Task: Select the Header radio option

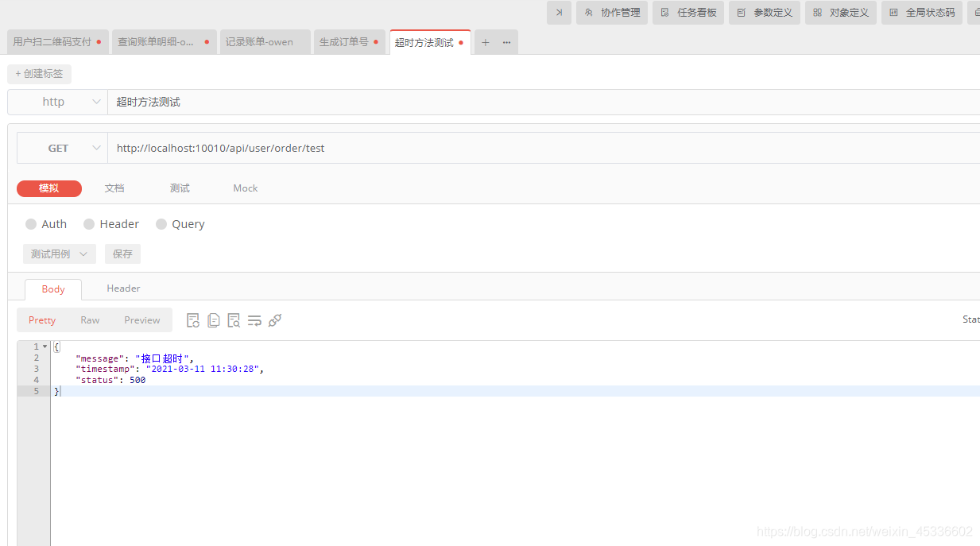Action: [x=89, y=224]
